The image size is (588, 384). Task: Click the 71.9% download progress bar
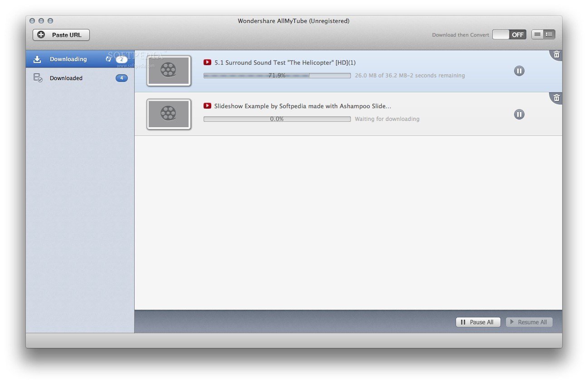pos(277,76)
